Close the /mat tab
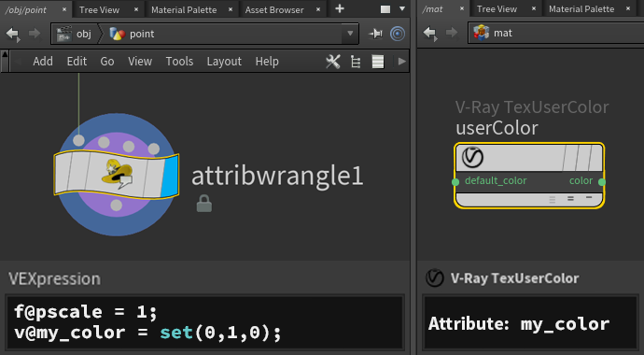 pyautogui.click(x=462, y=8)
